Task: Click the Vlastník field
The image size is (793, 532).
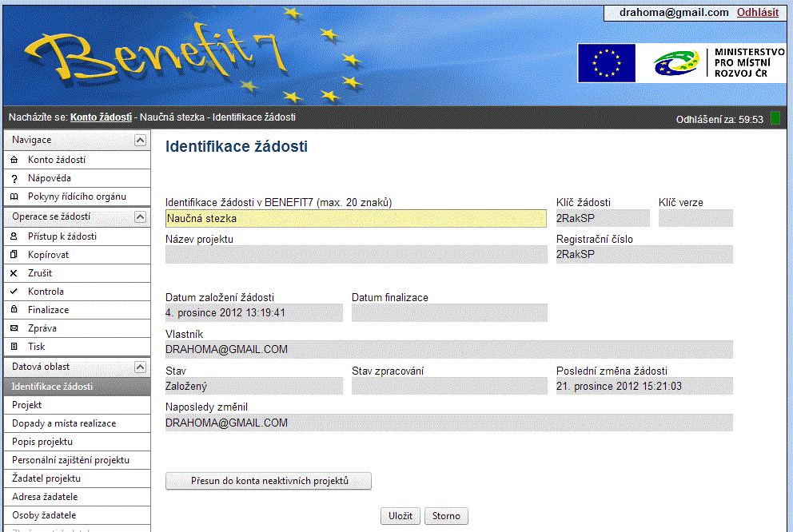Action: tap(449, 350)
